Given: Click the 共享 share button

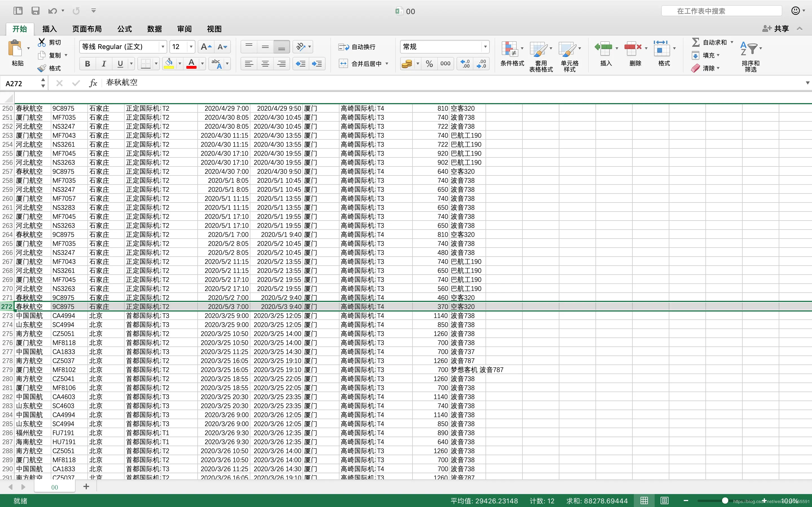Looking at the screenshot, I should pyautogui.click(x=776, y=29).
